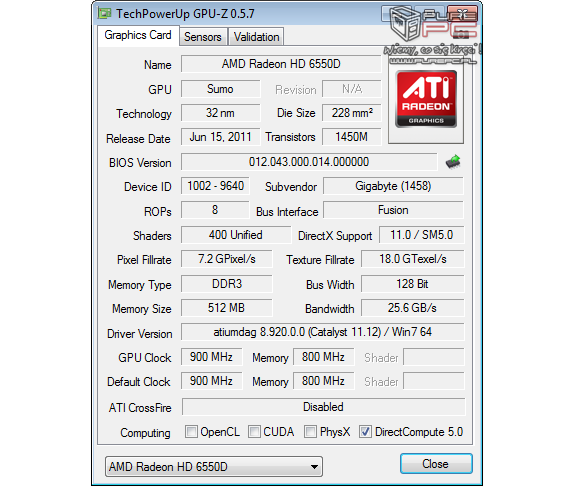Click the Subvendor Gigabyte field
This screenshot has height=487, width=582.
[x=393, y=186]
